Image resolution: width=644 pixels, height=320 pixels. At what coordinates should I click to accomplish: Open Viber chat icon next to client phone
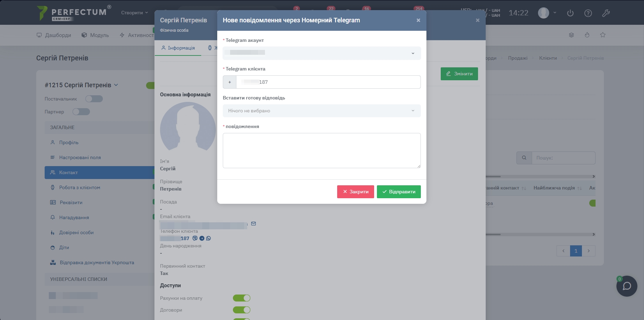click(195, 238)
